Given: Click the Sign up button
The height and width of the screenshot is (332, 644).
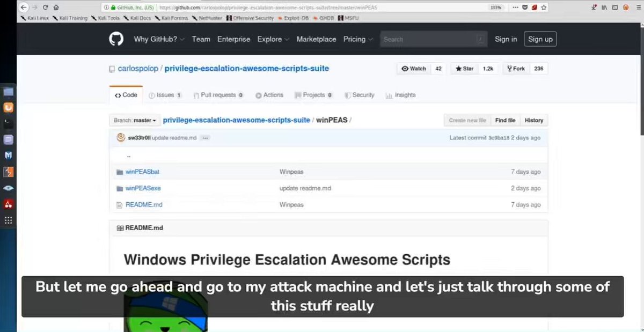Looking at the screenshot, I should (540, 39).
